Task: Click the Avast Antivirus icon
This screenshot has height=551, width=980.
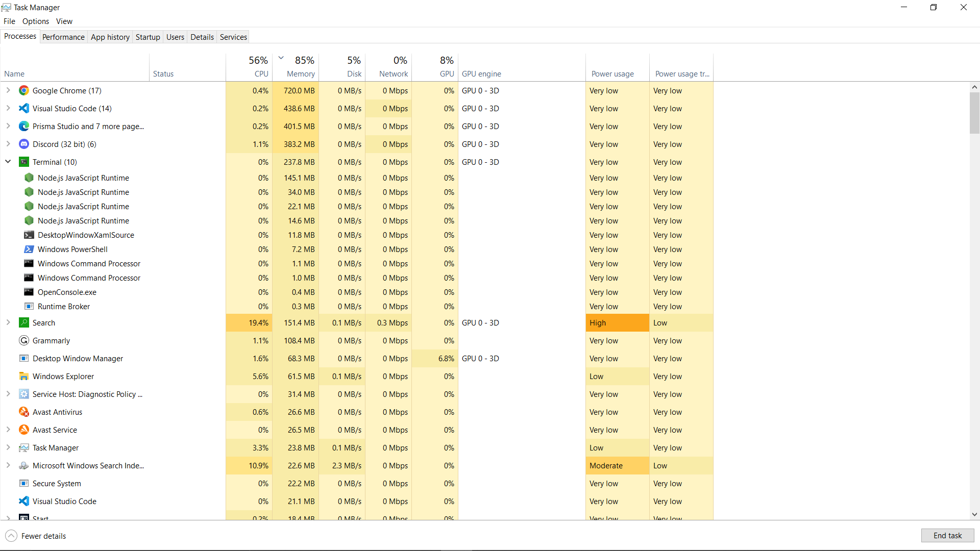Action: coord(24,412)
